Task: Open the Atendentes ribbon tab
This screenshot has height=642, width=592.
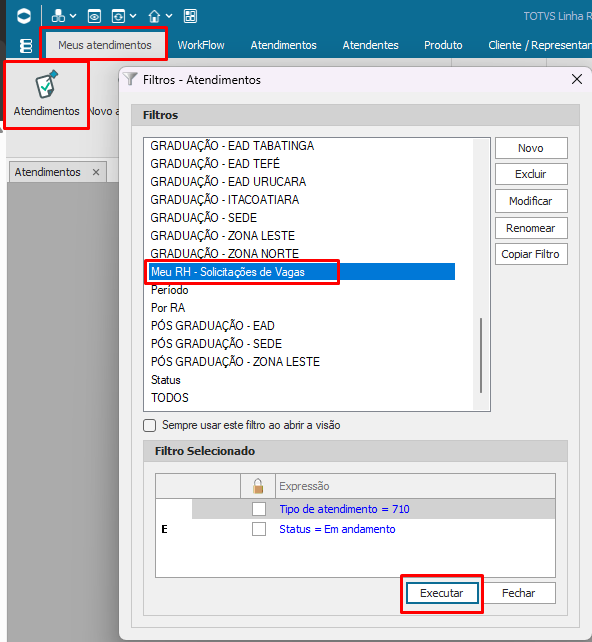Action: click(371, 45)
